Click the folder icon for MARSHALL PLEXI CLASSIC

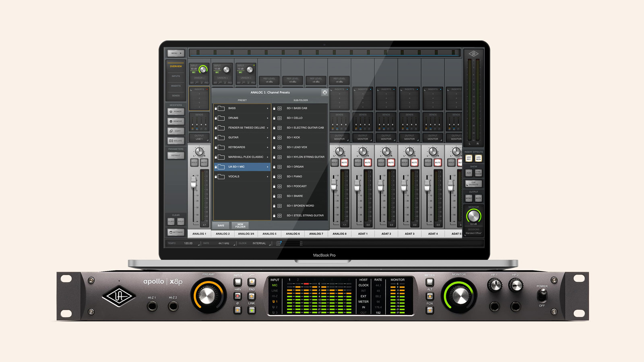coord(221,157)
